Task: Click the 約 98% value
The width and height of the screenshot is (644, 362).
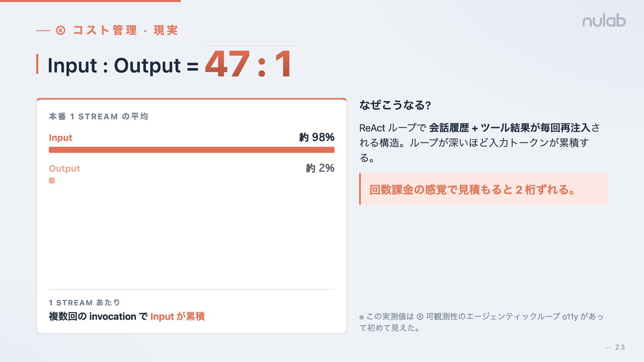Action: pyautogui.click(x=316, y=137)
